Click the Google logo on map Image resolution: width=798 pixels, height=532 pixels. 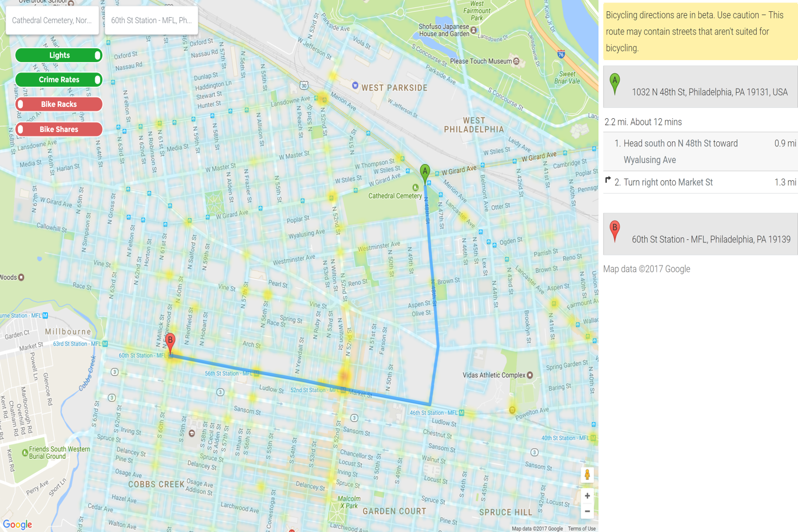click(18, 524)
